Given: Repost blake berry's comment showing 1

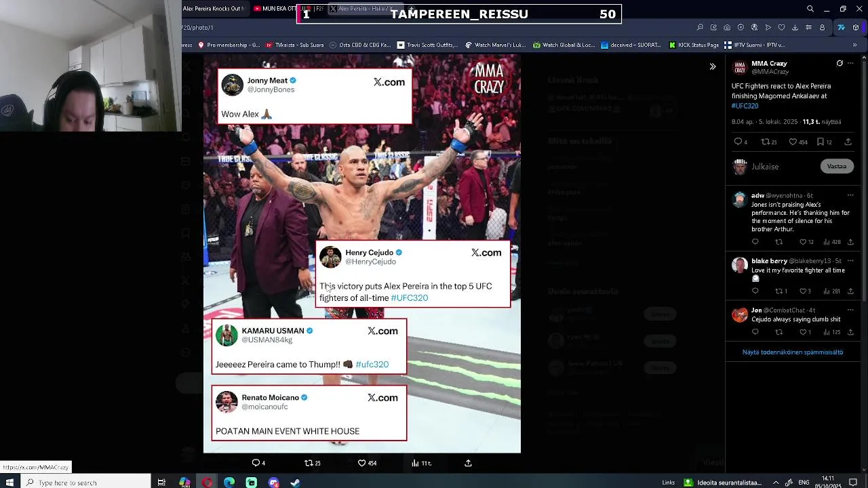Looking at the screenshot, I should coord(781,291).
